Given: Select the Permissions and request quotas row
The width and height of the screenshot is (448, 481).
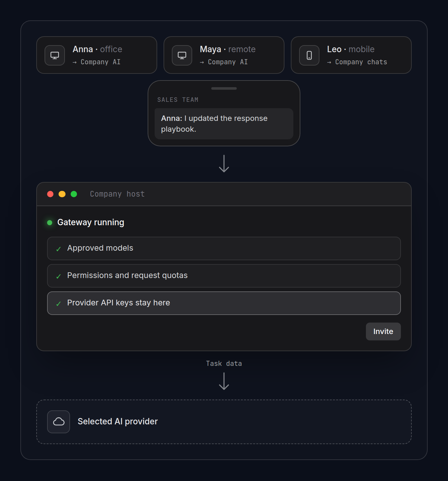Looking at the screenshot, I should [224, 276].
